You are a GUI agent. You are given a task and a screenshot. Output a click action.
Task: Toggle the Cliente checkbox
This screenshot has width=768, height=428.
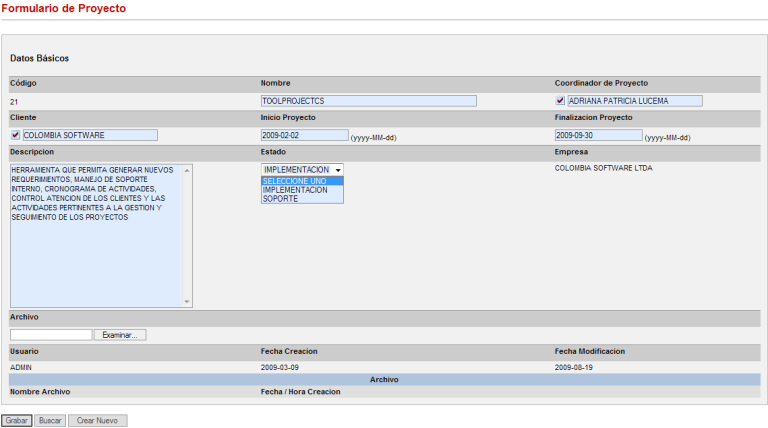click(15, 135)
